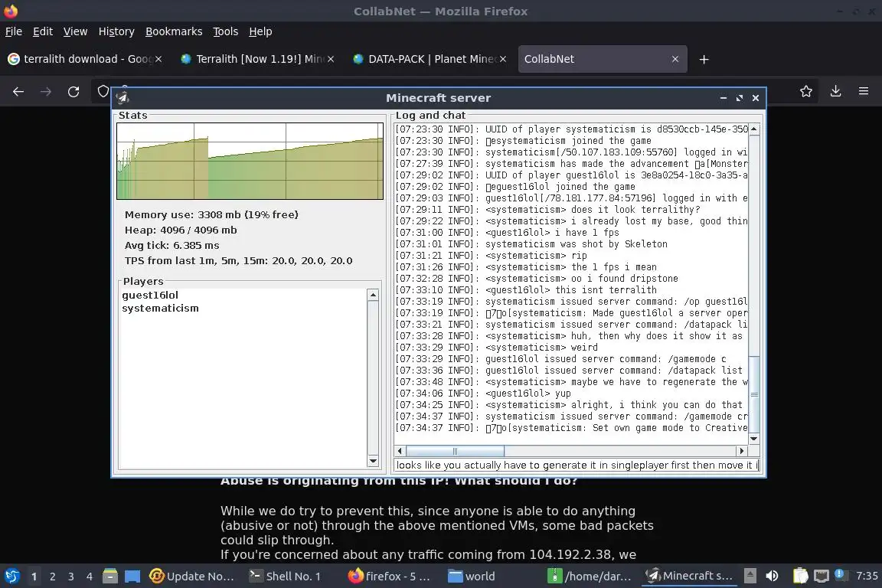This screenshot has height=588, width=882.
Task: Open the Tools menu
Action: (226, 31)
